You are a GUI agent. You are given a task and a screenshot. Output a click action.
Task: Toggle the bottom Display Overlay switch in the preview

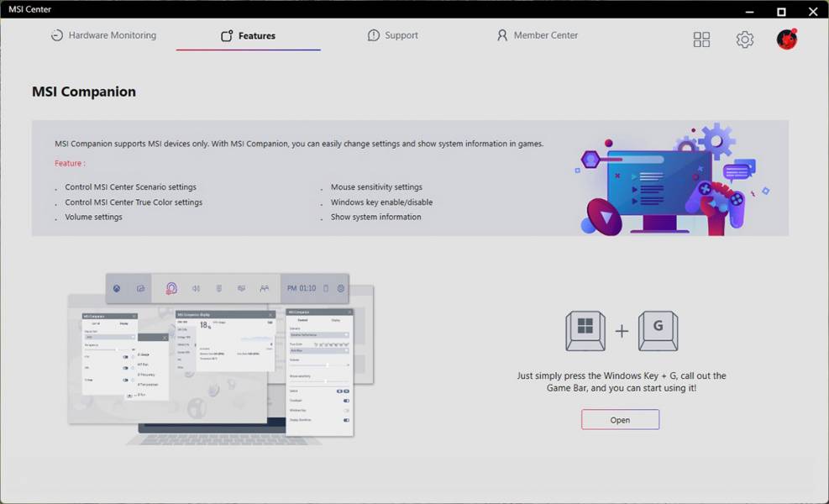[x=346, y=420]
